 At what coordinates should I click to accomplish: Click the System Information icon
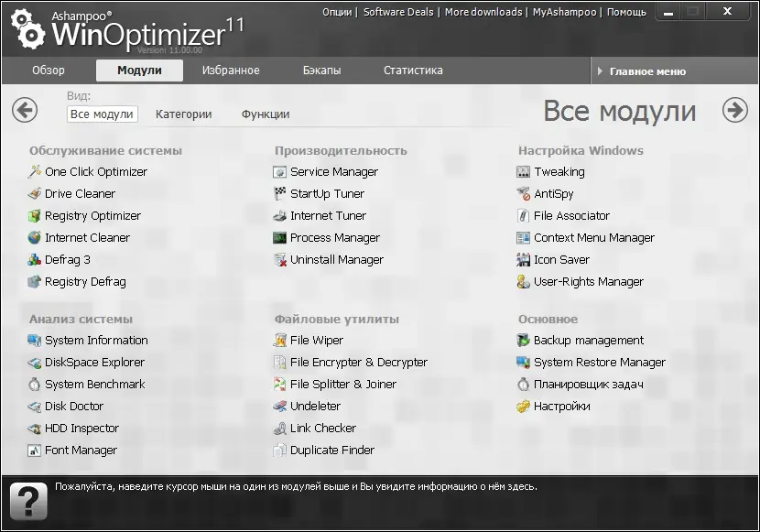pyautogui.click(x=35, y=340)
